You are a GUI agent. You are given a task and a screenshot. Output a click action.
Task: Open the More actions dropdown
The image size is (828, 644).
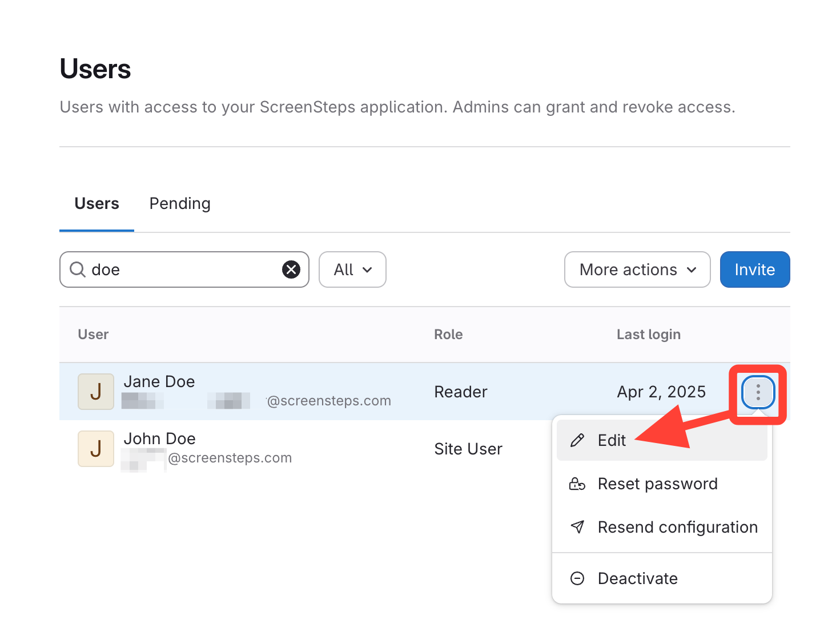coord(637,269)
